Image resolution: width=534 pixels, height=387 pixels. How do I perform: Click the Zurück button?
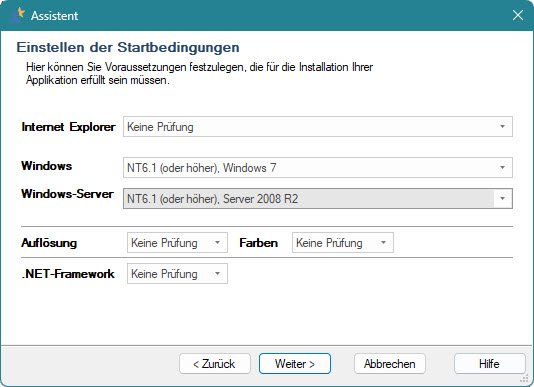(x=215, y=364)
